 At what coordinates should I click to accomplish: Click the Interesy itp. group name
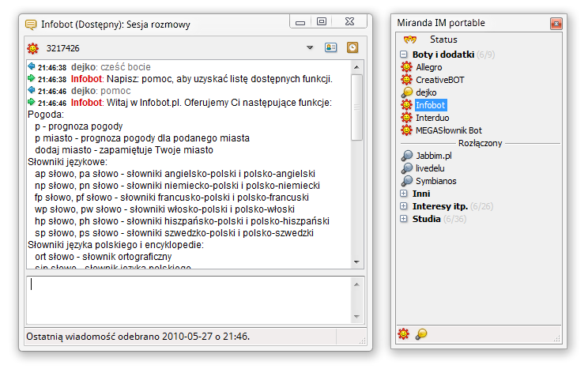(x=440, y=206)
